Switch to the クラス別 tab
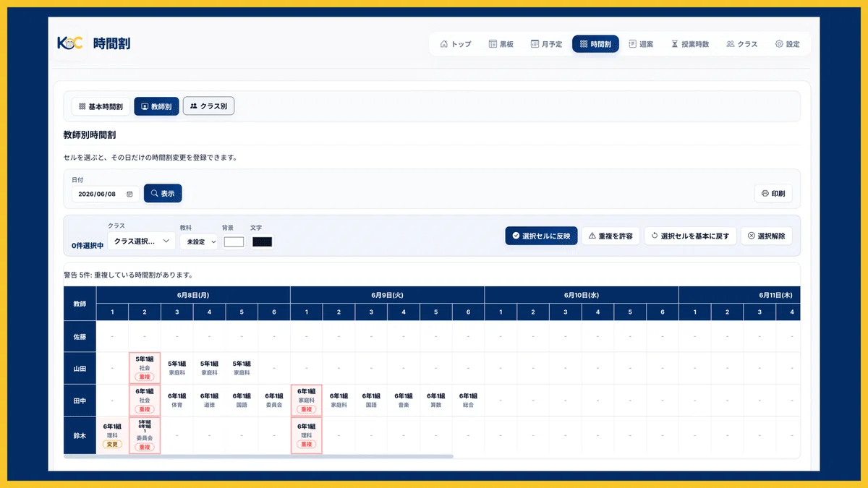868x488 pixels. tap(208, 106)
